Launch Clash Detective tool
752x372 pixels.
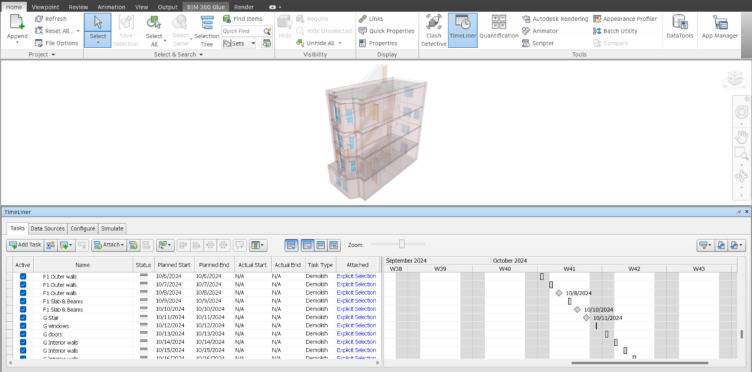[434, 30]
